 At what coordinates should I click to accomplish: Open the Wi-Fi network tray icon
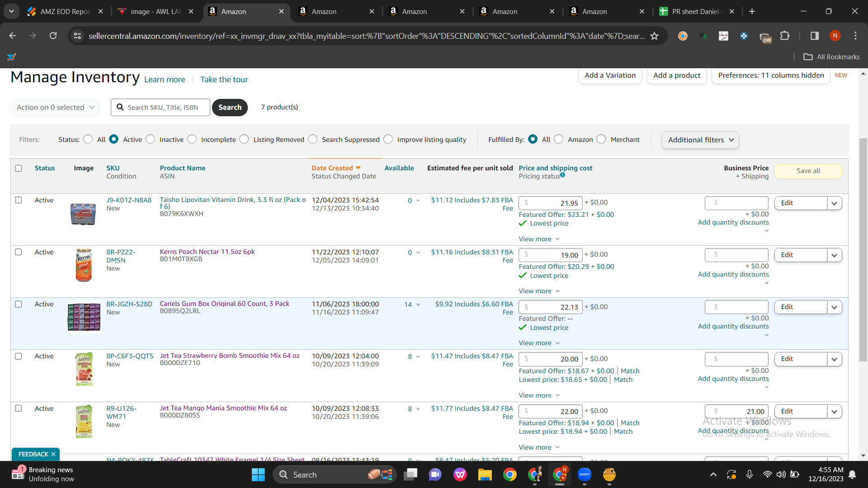pos(767,474)
